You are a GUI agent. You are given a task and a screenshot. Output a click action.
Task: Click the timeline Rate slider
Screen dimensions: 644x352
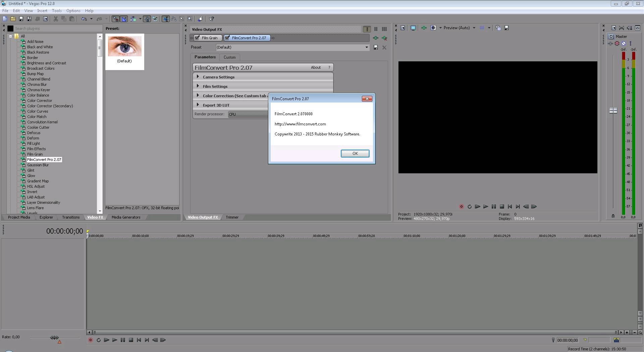point(54,338)
